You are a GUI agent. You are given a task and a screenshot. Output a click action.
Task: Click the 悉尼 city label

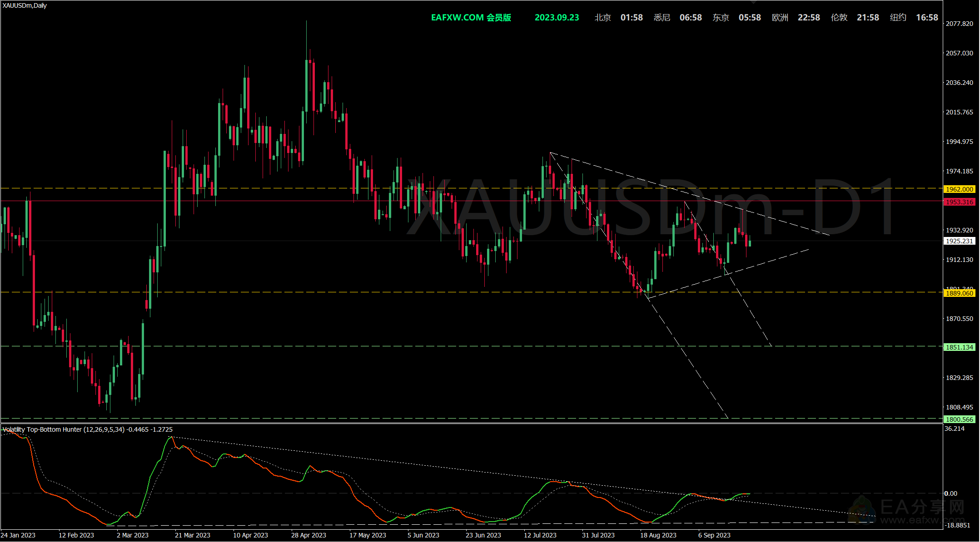point(662,17)
